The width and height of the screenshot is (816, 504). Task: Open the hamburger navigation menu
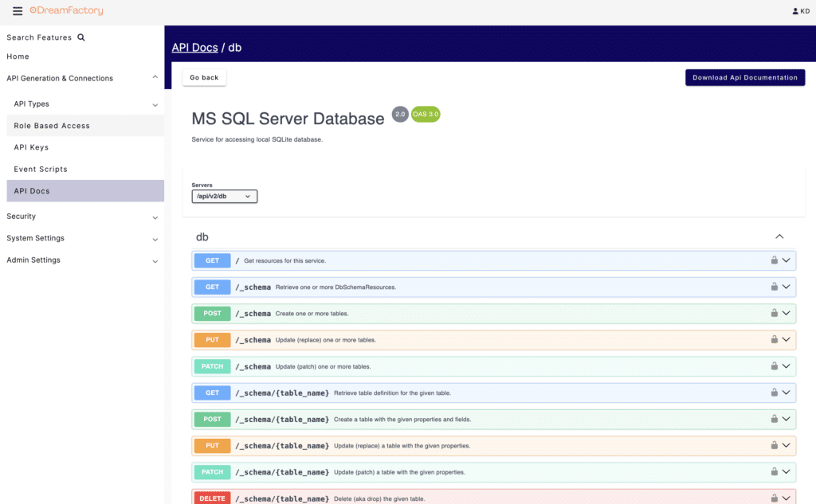(x=18, y=10)
